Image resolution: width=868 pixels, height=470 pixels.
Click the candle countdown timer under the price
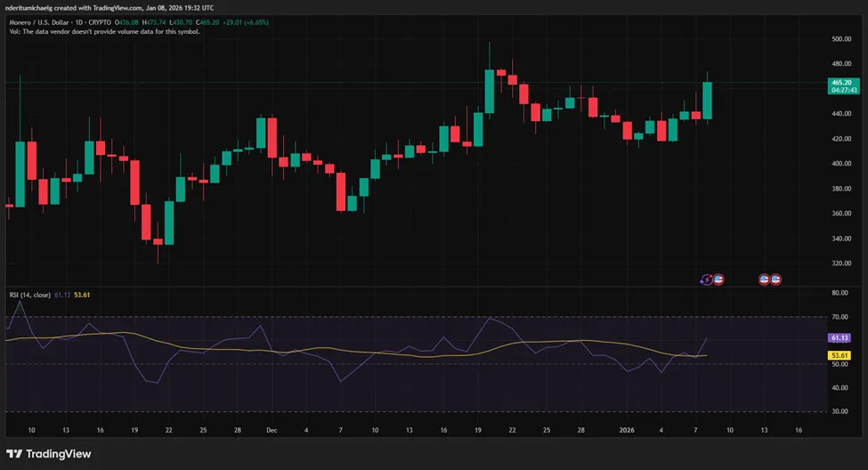tap(842, 90)
